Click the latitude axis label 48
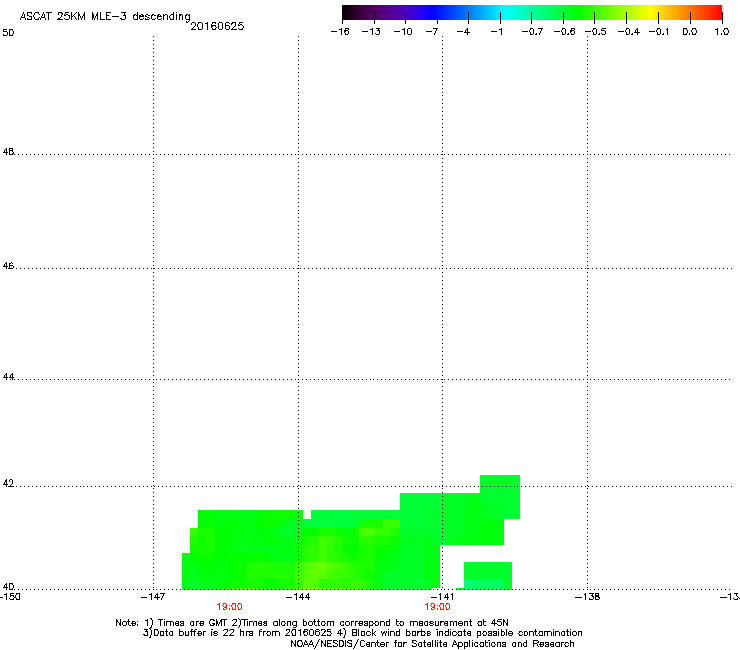Screen dimensions: 740x650 pyautogui.click(x=8, y=152)
